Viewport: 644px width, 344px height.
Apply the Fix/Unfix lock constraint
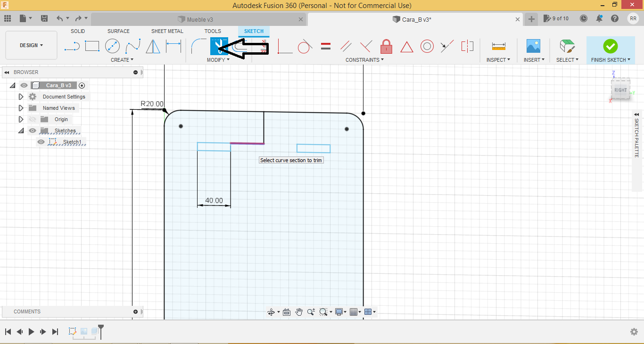[x=386, y=46]
